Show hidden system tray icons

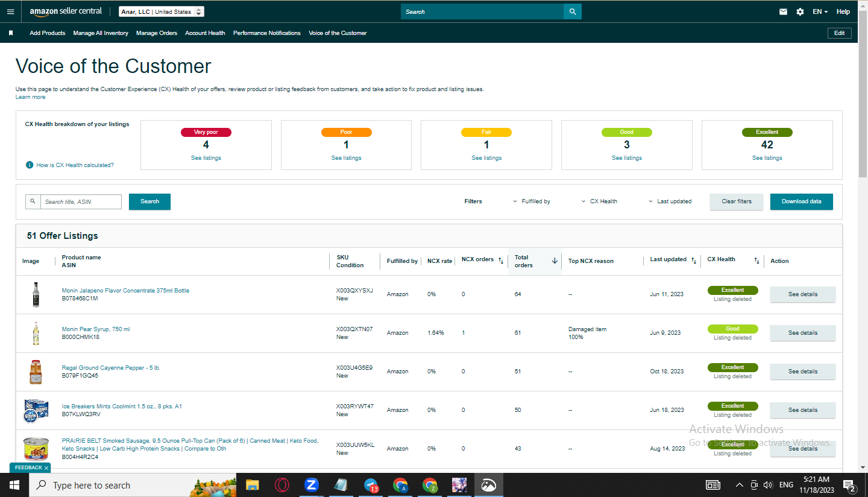click(x=740, y=485)
